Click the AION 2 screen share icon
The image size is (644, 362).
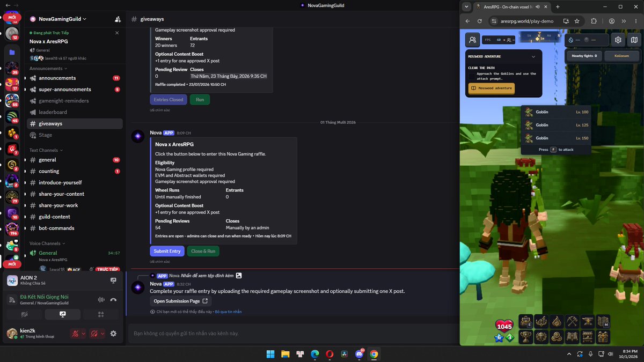point(113,280)
